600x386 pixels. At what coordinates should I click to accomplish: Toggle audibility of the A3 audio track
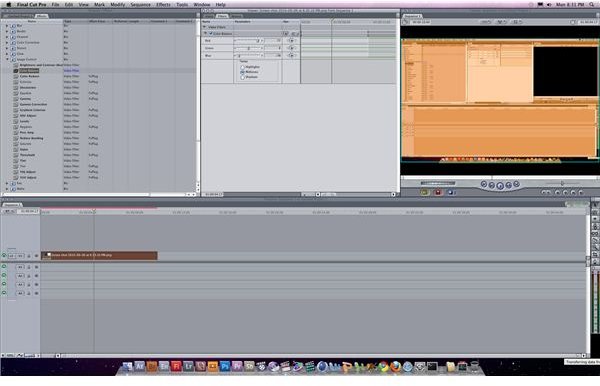[x=4, y=284]
